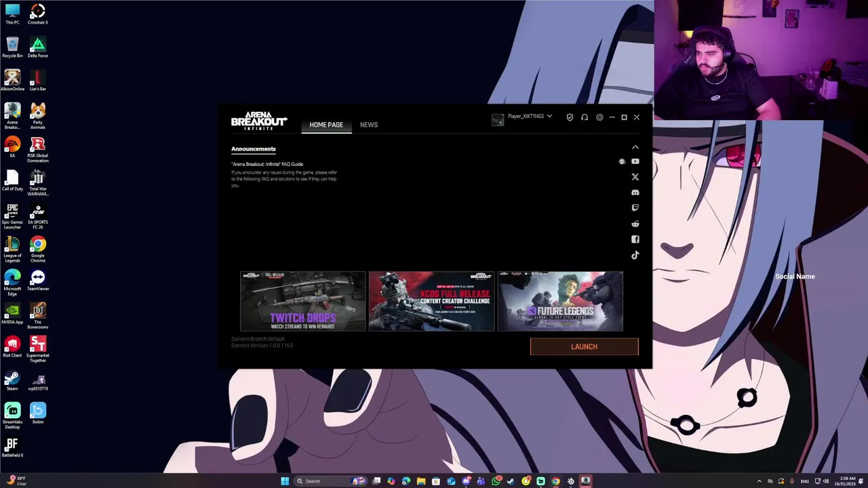Select Riot Client desktop icon
The height and width of the screenshot is (488, 868).
(x=12, y=346)
